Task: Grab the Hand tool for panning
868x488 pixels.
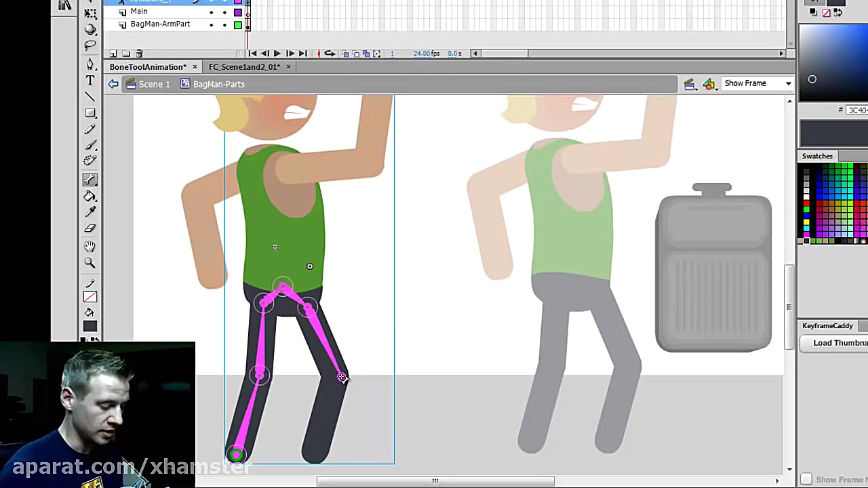Action: pos(90,247)
